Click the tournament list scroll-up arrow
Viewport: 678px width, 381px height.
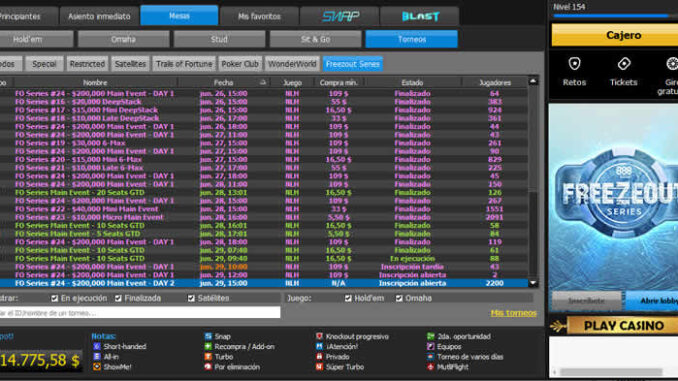click(x=533, y=81)
